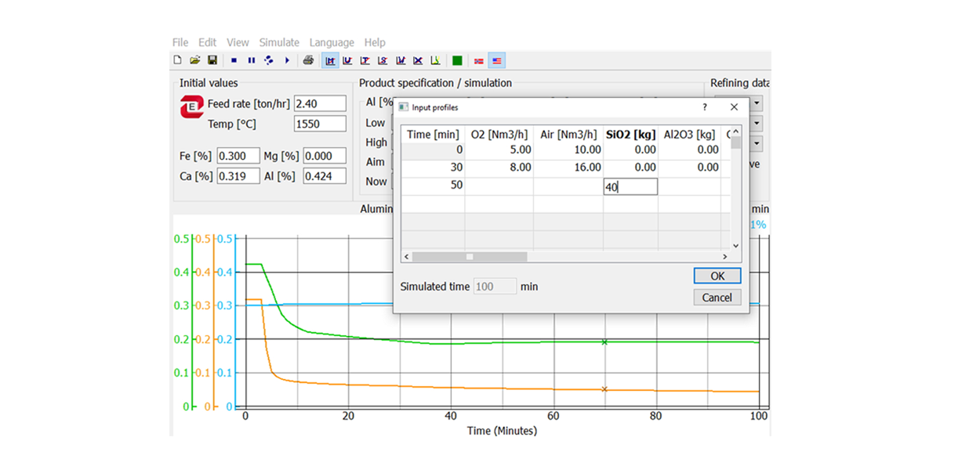Click the Help question mark in the dialog title bar

[x=704, y=107]
